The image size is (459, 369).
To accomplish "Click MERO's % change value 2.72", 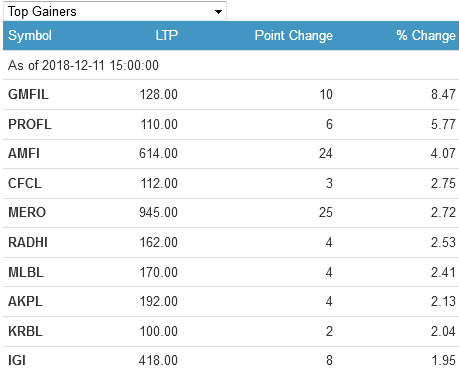I will (x=443, y=212).
